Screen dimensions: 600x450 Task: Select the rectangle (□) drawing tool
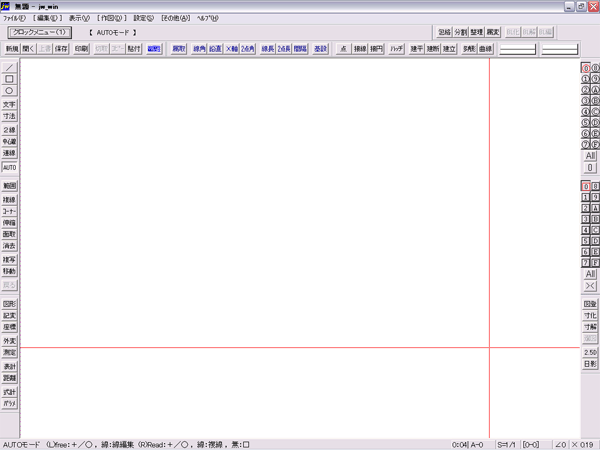point(9,79)
